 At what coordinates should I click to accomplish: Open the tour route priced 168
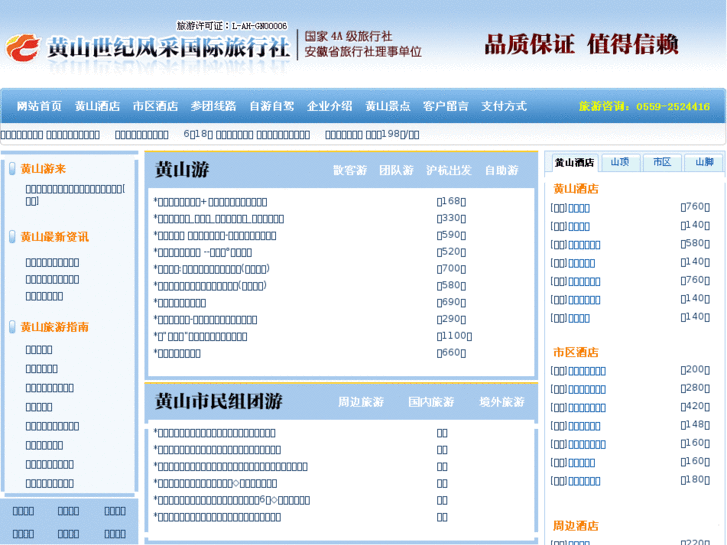point(210,202)
